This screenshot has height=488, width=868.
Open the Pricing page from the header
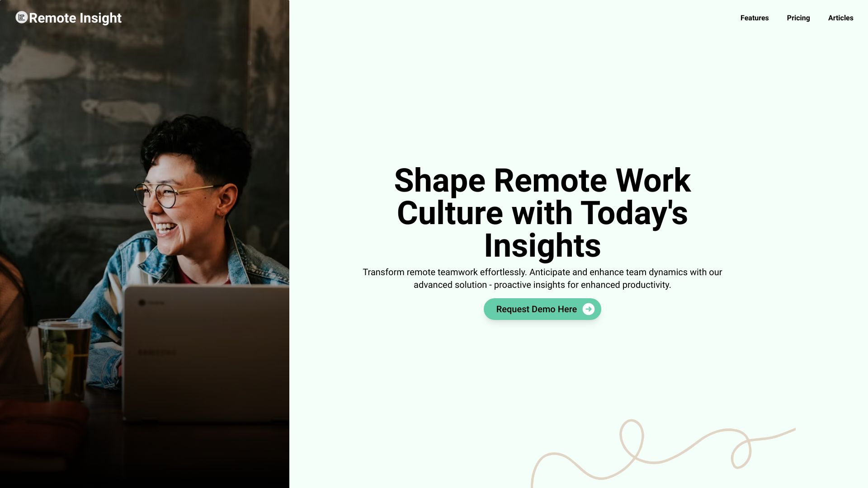coord(798,18)
